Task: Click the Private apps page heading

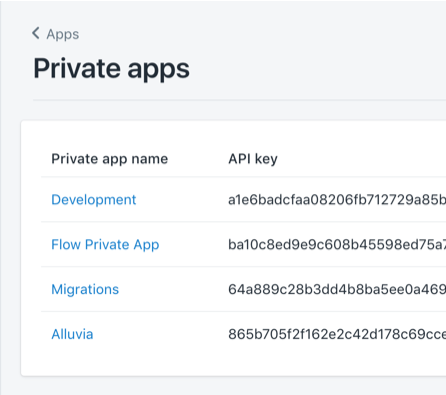Action: coord(111,69)
